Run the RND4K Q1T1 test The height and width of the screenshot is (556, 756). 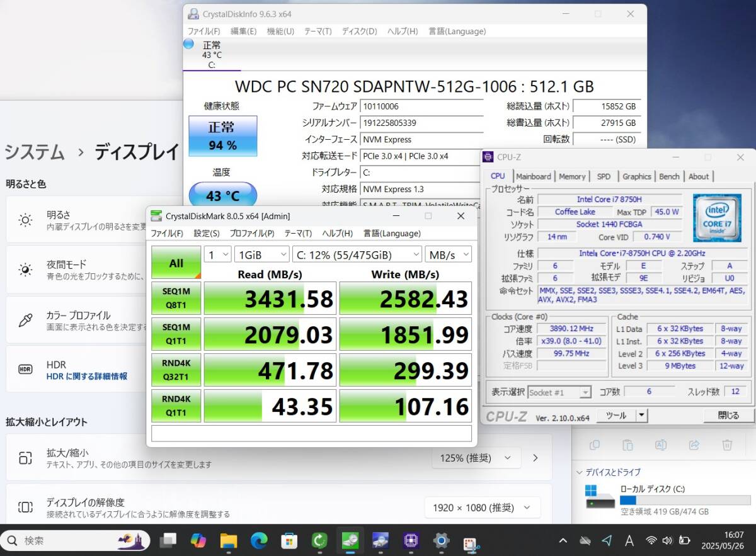[x=176, y=406]
